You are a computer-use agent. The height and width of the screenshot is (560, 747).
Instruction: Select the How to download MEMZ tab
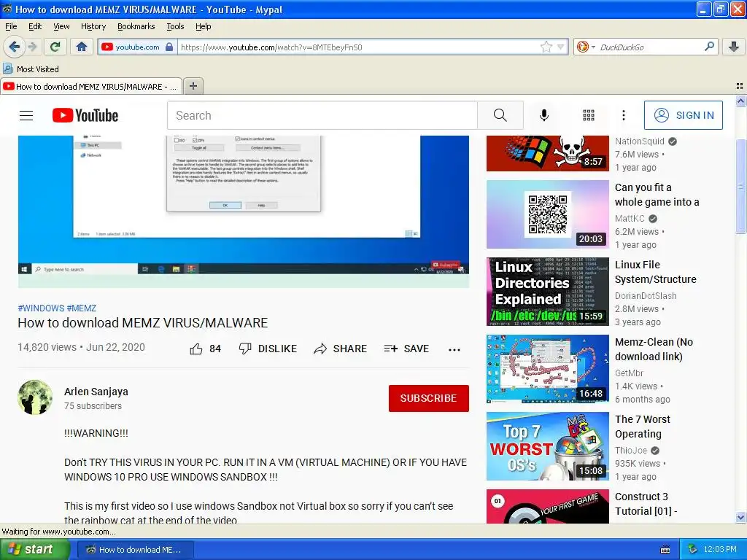(91, 86)
